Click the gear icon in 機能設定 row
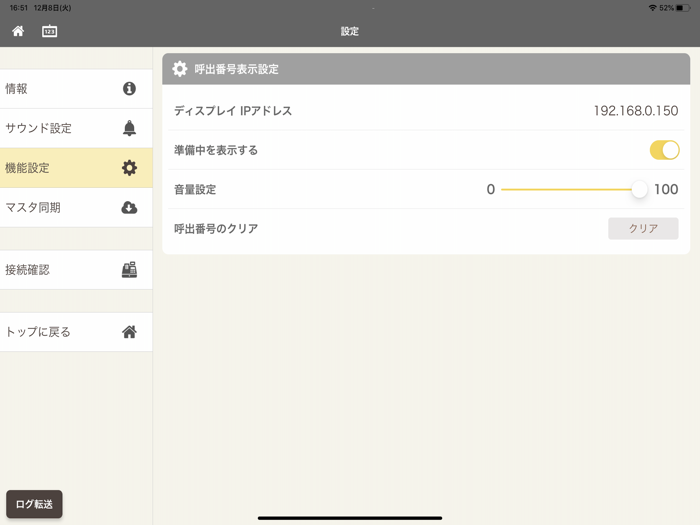The height and width of the screenshot is (525, 700). [x=129, y=168]
